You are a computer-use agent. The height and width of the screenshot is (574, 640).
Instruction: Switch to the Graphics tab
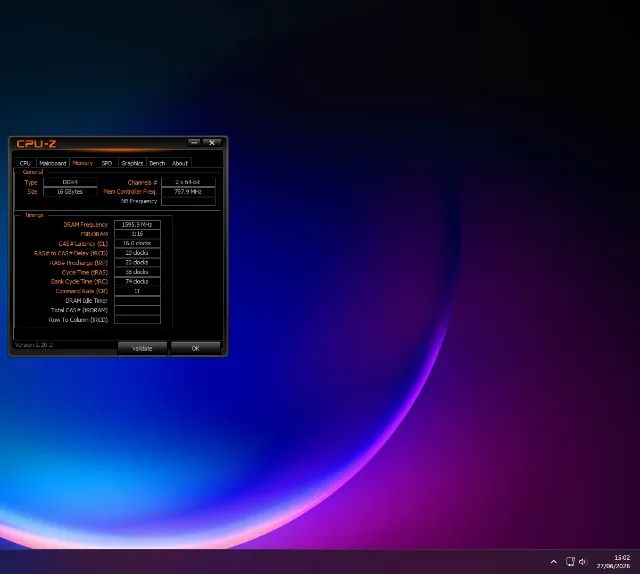coord(132,163)
